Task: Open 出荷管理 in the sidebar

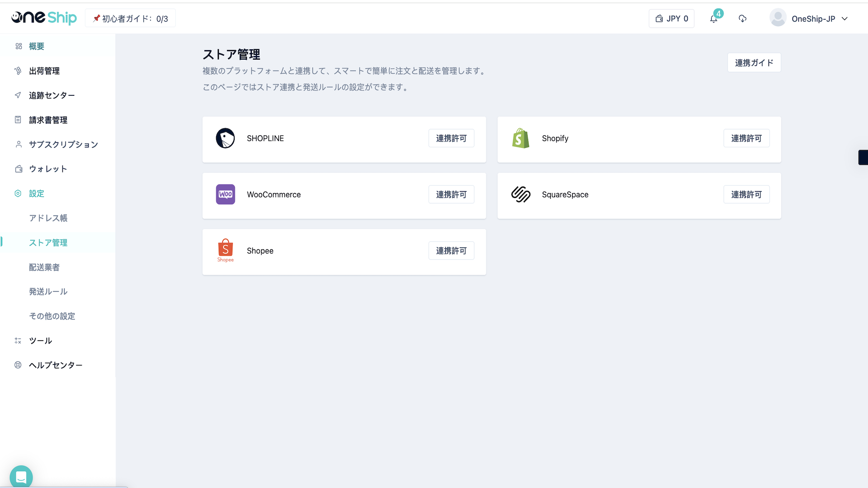Action: pos(44,71)
